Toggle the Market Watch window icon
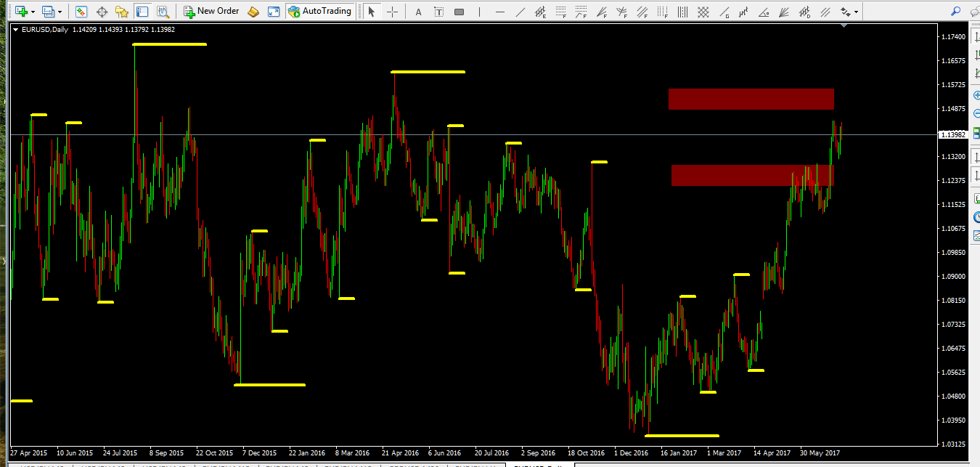The width and height of the screenshot is (980, 467). coord(81,12)
